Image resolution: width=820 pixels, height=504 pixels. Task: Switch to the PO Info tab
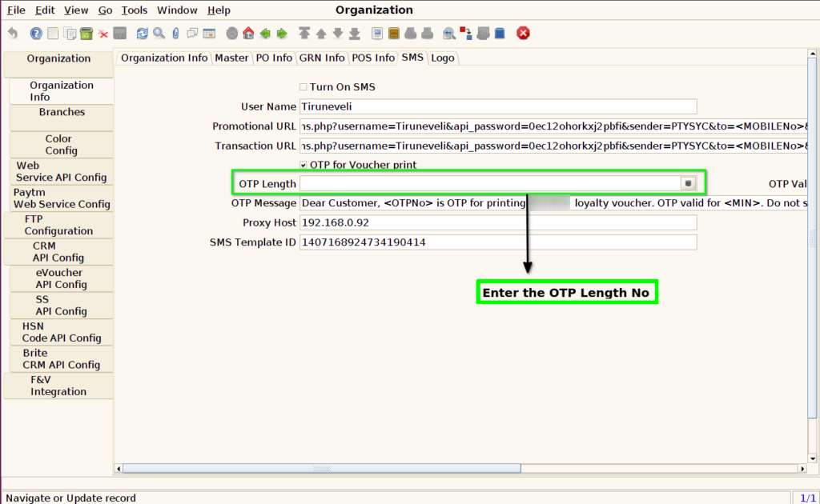pos(274,58)
